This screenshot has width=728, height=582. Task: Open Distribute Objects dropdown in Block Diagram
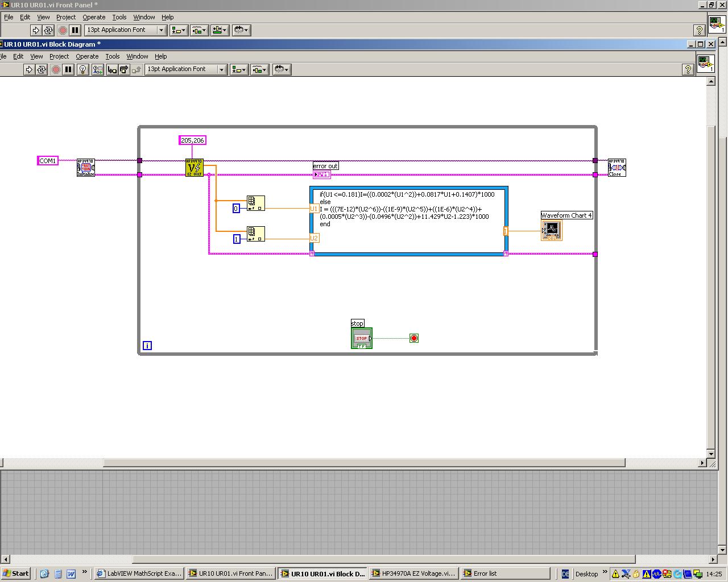click(259, 69)
